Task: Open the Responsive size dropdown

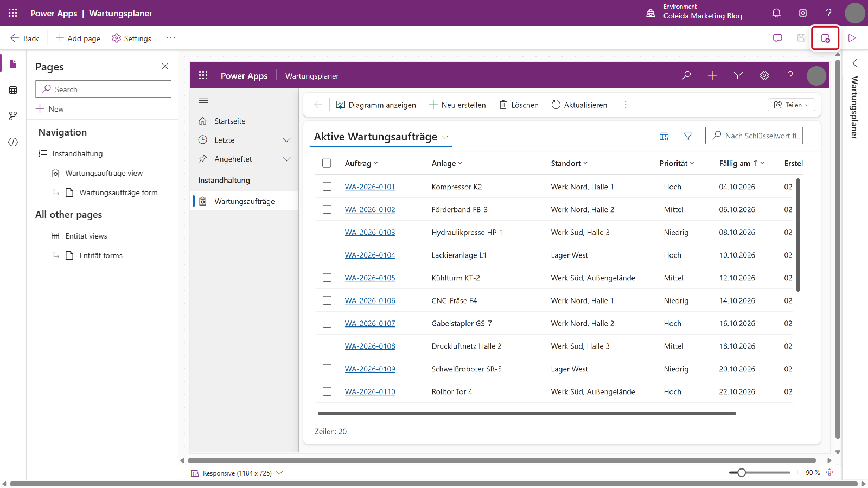Action: (x=237, y=473)
